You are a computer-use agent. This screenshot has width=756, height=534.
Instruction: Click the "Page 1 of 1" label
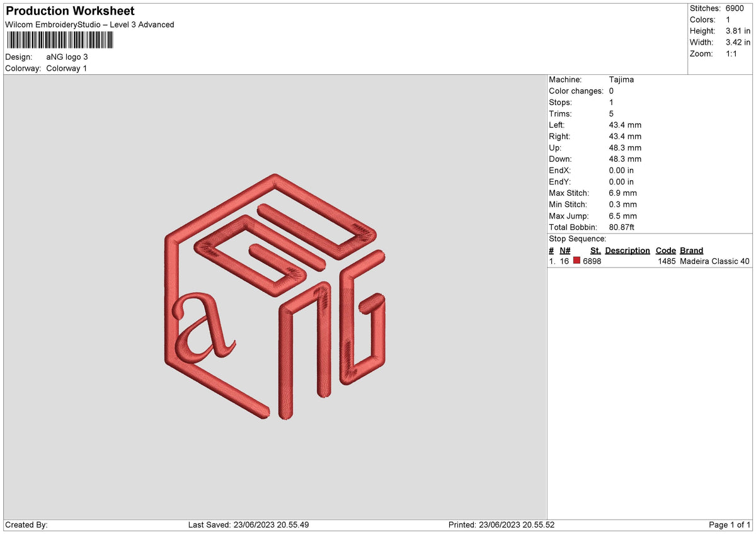coord(728,524)
